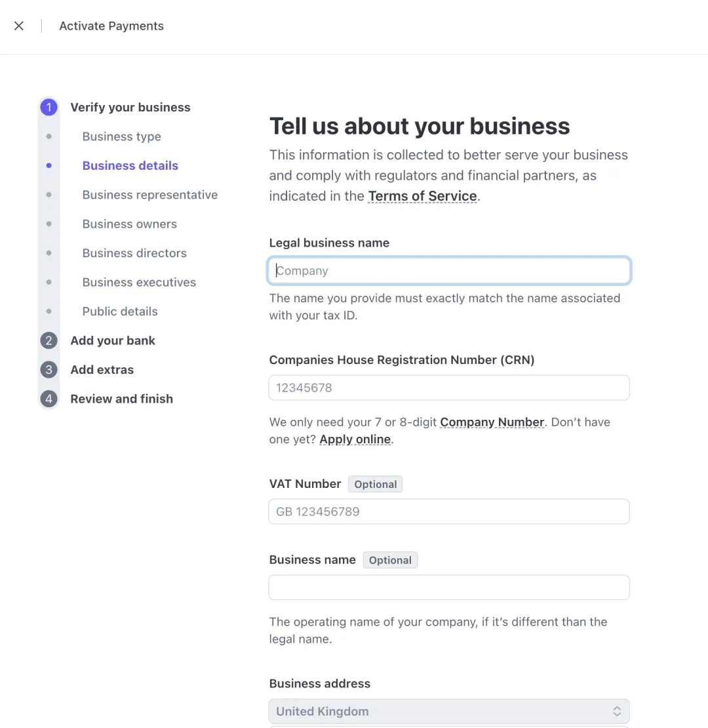Open Business executives section

tap(139, 282)
